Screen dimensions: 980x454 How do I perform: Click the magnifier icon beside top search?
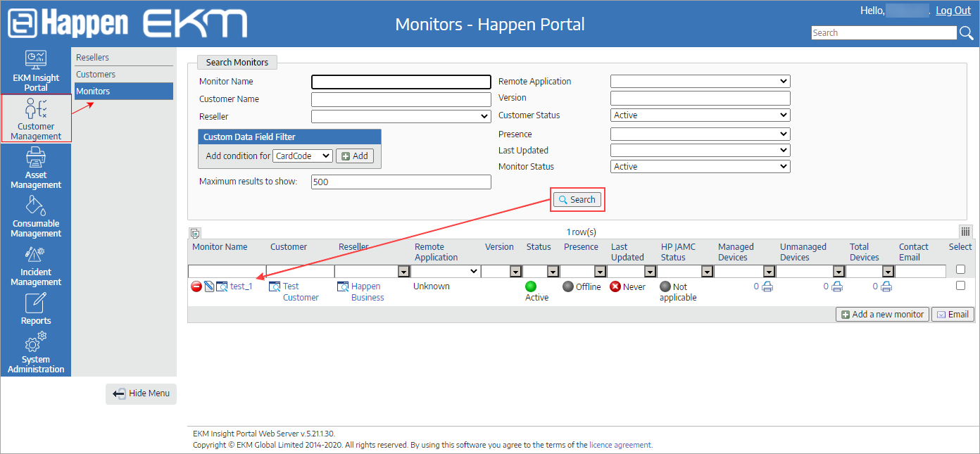[x=967, y=32]
